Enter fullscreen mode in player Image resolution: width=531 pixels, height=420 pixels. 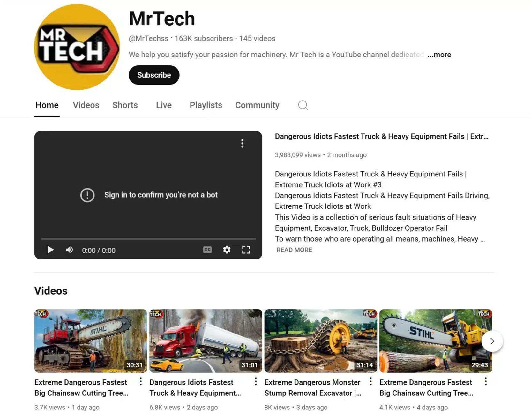pos(246,250)
